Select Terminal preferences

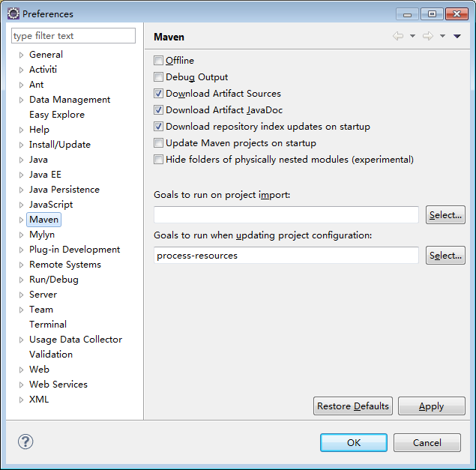48,325
